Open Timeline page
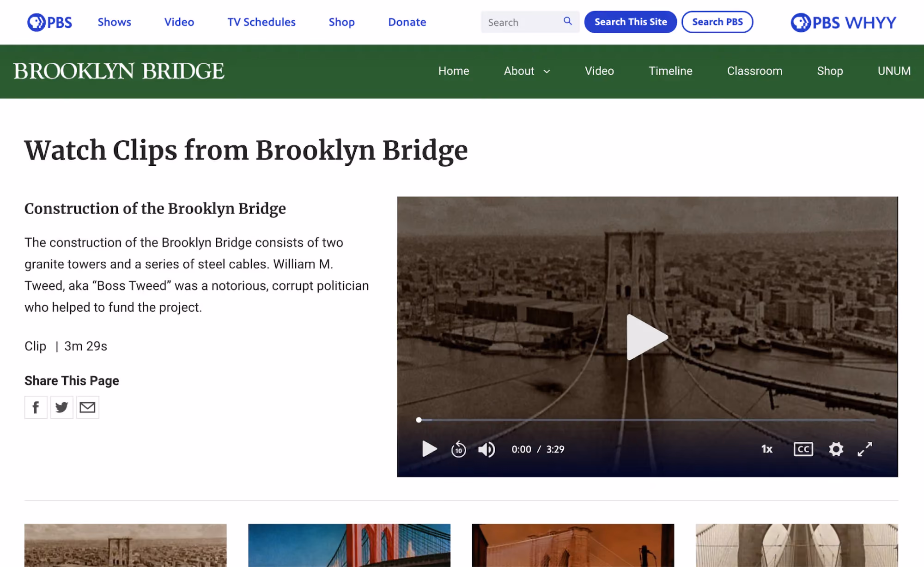Screen dimensions: 924x567 click(x=670, y=71)
